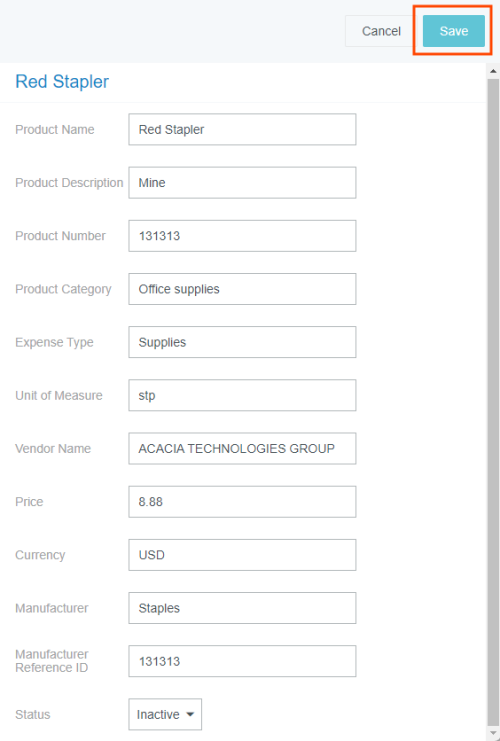Click the Product Description label

69,182
